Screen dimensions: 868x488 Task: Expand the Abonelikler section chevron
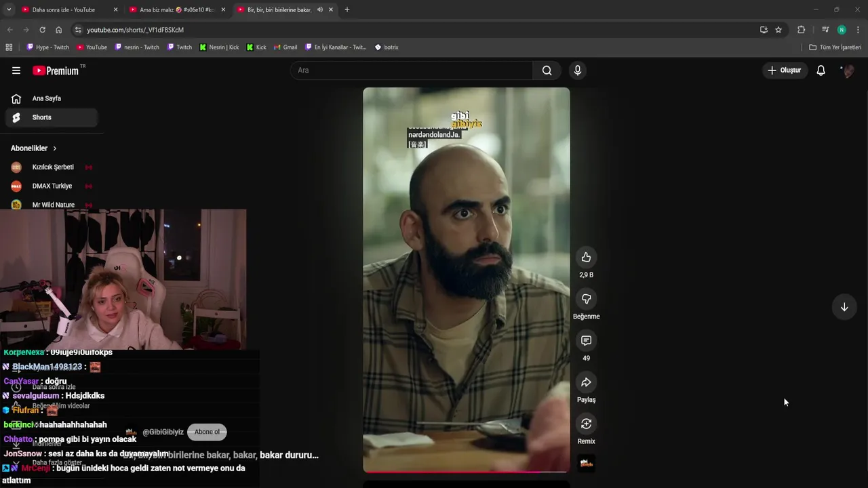(x=55, y=148)
